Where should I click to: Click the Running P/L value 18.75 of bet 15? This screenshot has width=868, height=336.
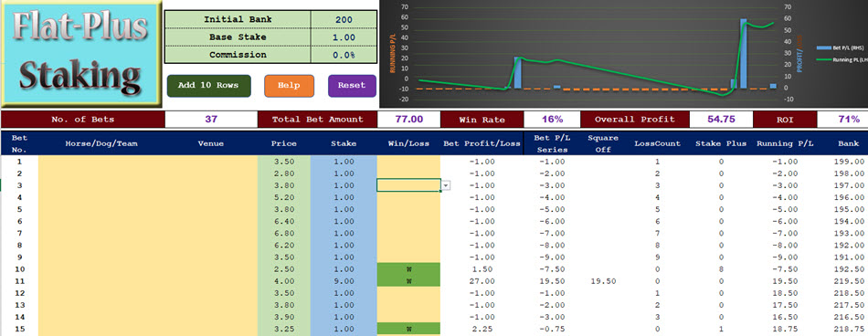(785, 329)
